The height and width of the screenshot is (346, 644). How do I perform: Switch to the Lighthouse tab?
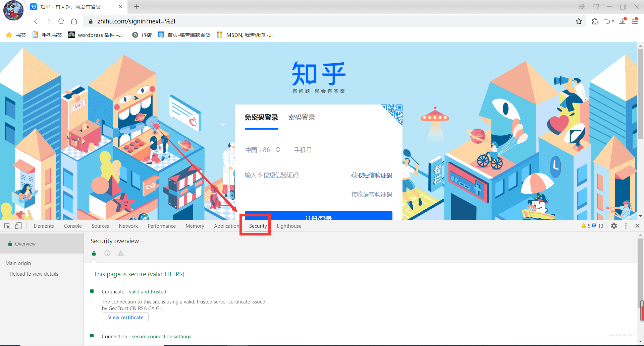point(289,226)
